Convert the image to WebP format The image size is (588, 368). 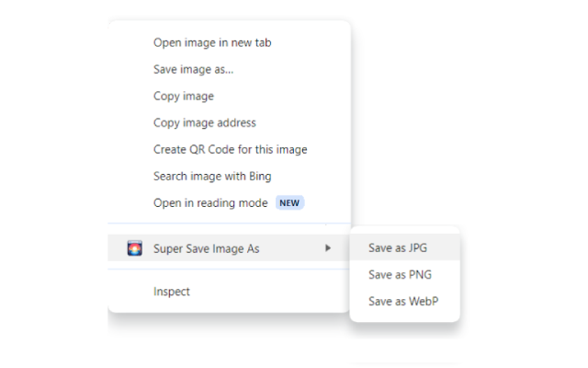click(402, 301)
